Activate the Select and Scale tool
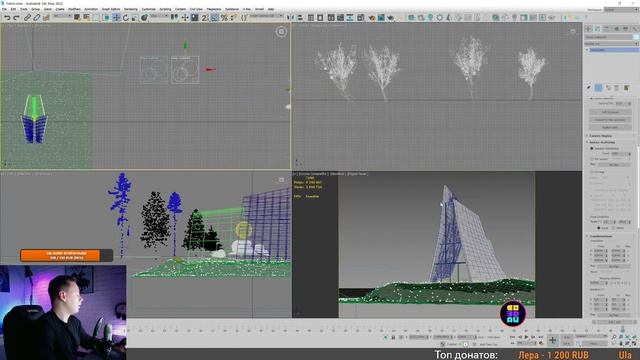This screenshot has width=640, height=360. pos(135,18)
